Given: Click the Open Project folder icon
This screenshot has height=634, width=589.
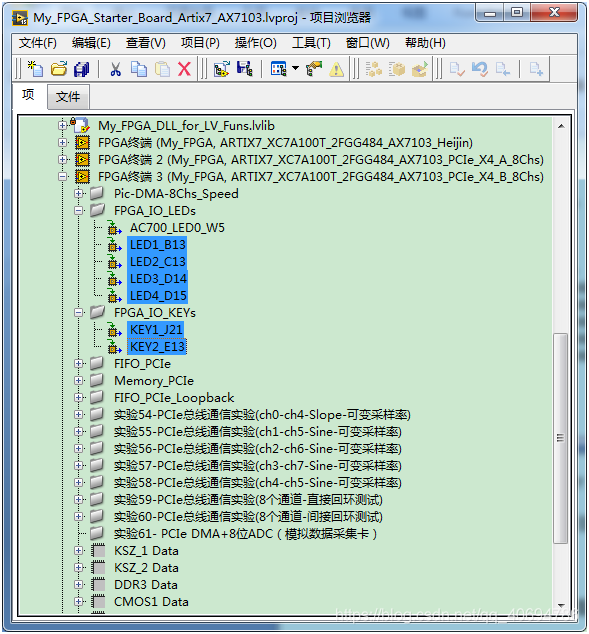Looking at the screenshot, I should [x=59, y=69].
